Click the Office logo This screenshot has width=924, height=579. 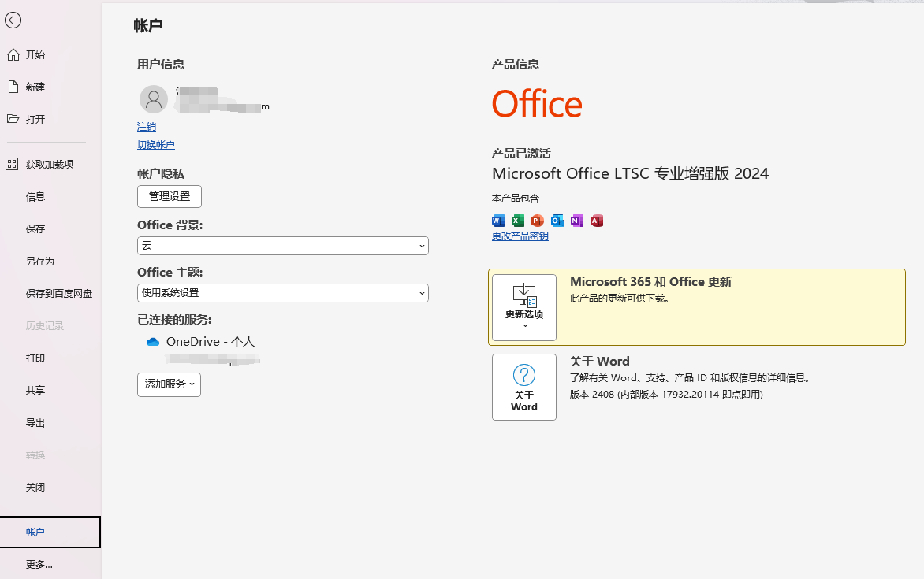[x=537, y=104]
